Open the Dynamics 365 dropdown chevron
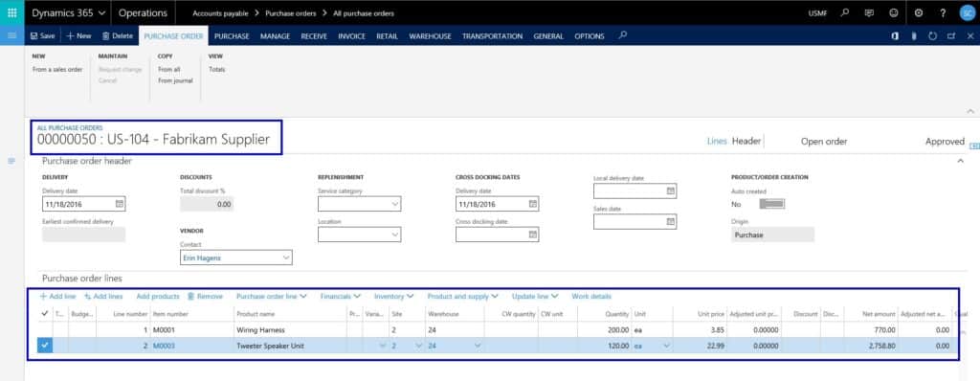Screen dimensions: 980x381 tap(102, 12)
